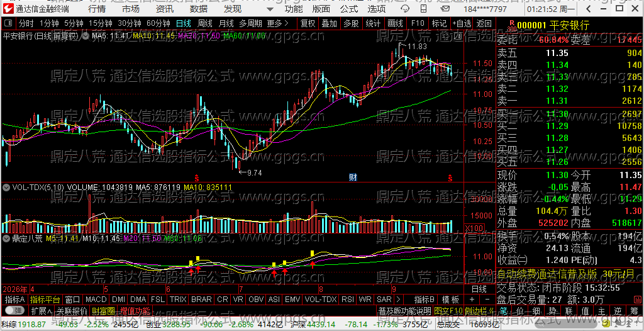Switch to 指标A tab
The image size is (644, 331).
(15, 300)
